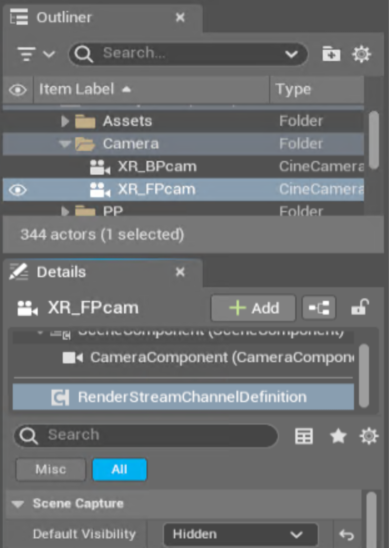Toggle the Details panel lock icon
The image size is (389, 548).
360,308
